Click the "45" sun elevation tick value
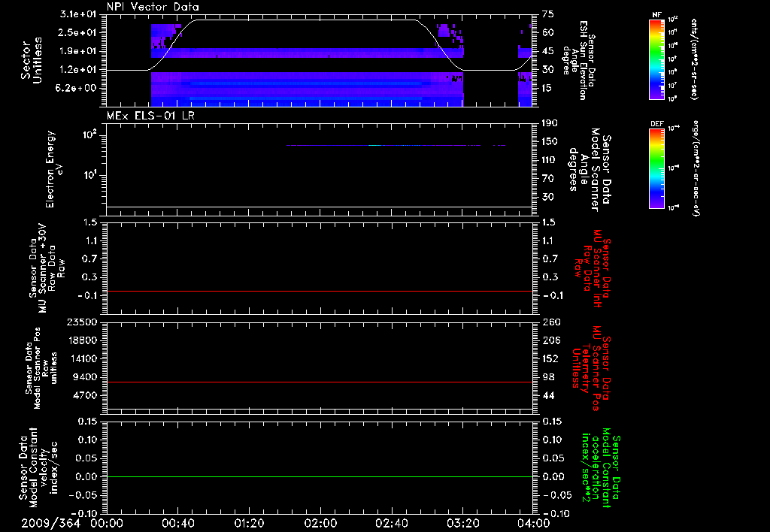 (x=548, y=51)
